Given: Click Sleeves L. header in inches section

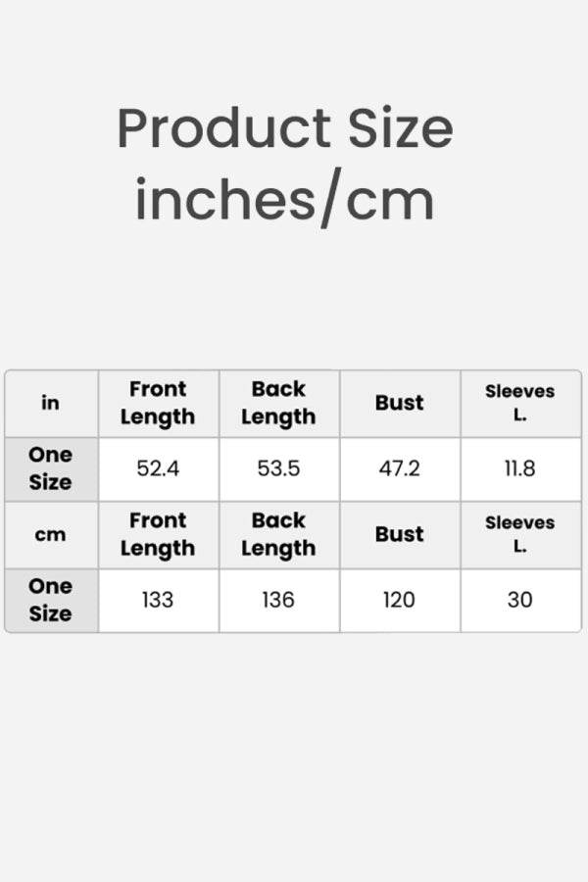Looking at the screenshot, I should (x=519, y=403).
